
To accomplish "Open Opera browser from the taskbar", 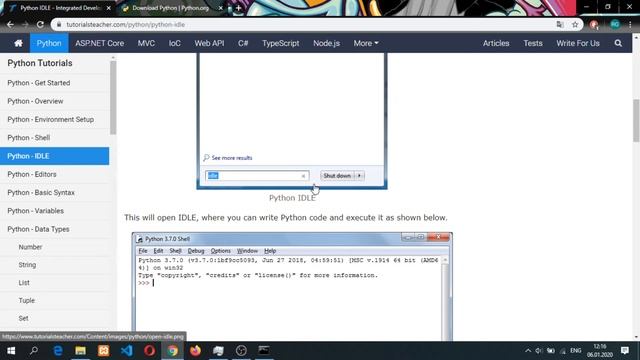I will click(149, 351).
